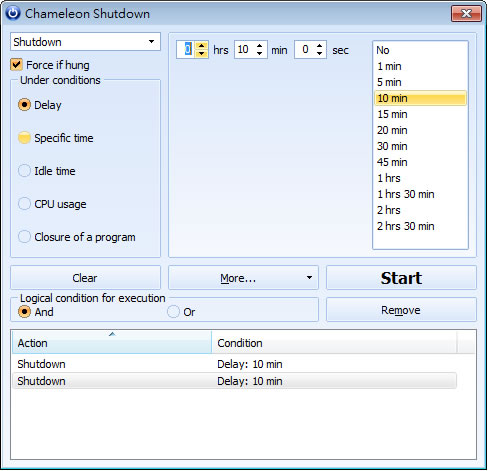
Task: Sort by the Condition column header
Action: (x=334, y=342)
